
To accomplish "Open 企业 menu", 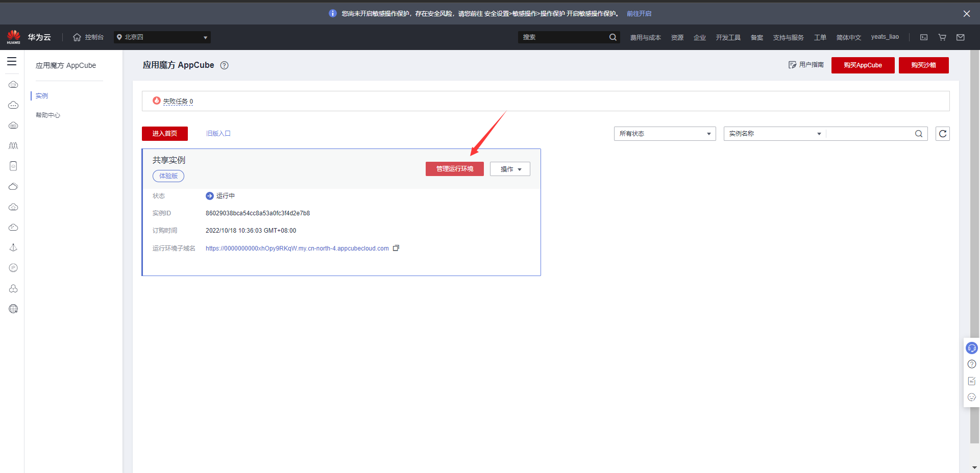I will pyautogui.click(x=699, y=37).
